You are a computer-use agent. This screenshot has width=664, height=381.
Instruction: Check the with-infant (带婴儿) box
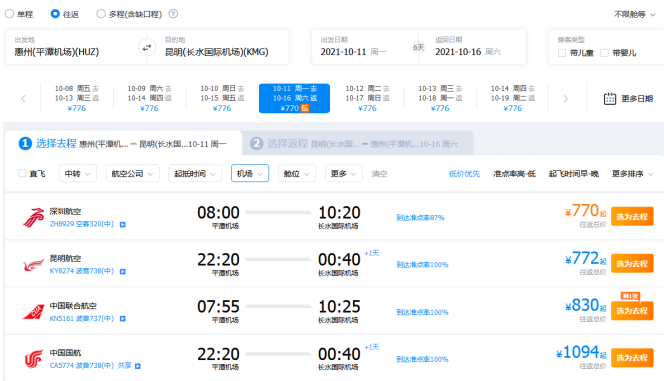[604, 53]
